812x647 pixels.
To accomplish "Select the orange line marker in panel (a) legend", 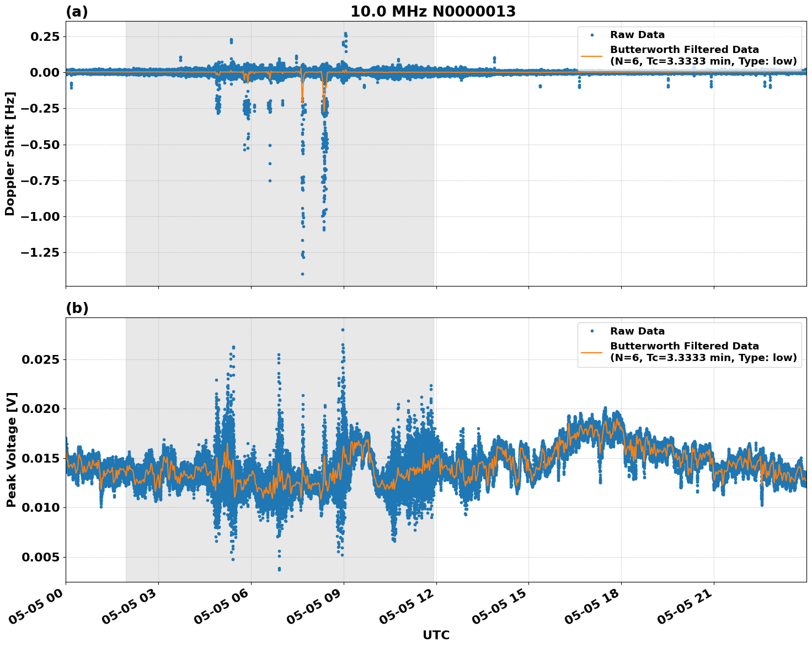I will [592, 56].
